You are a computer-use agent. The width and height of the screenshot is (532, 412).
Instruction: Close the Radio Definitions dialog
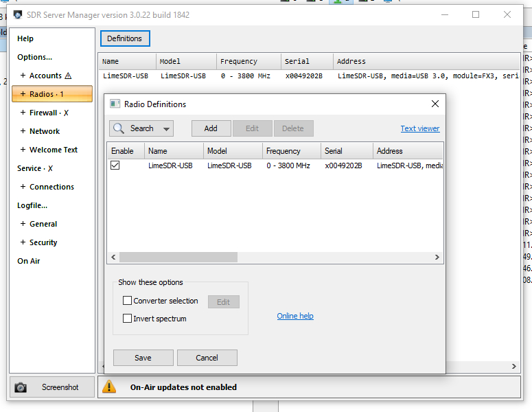pyautogui.click(x=435, y=104)
